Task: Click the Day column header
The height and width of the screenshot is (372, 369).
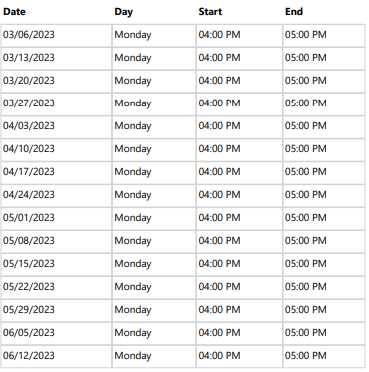Action: 124,12
